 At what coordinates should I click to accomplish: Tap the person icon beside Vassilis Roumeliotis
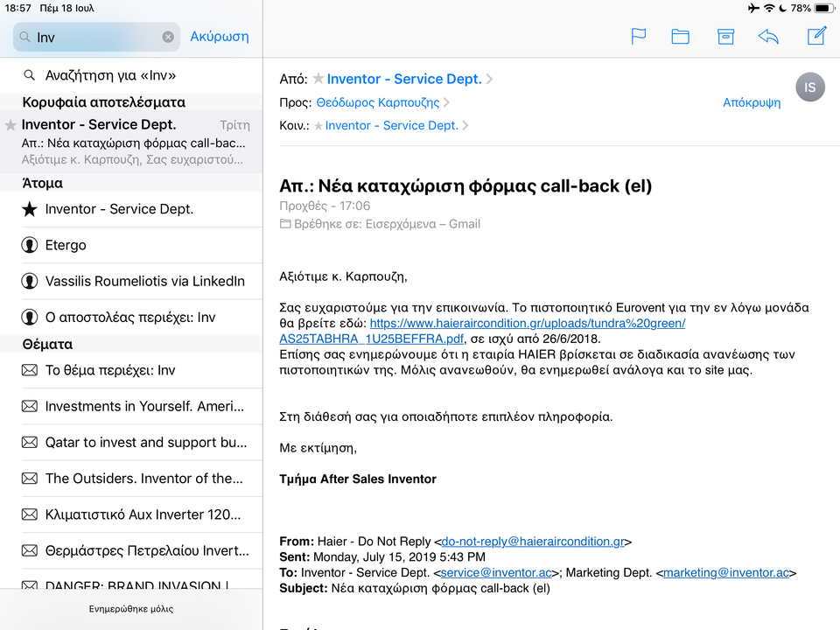point(30,281)
